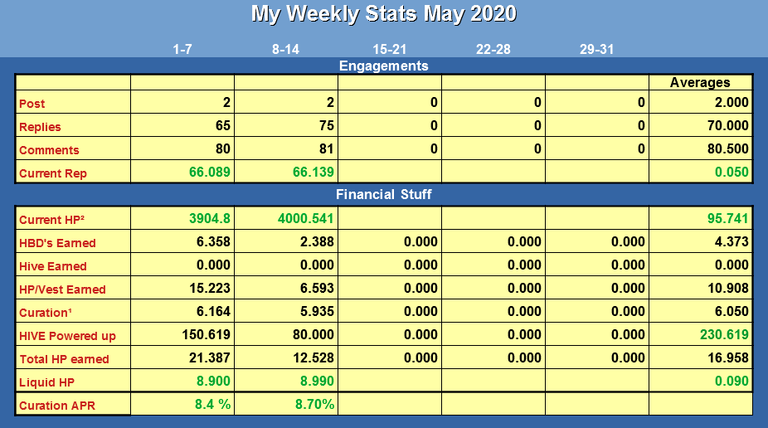Click the HP/Vest Earned value "15.223"
Screen dimensions: 768x428
(x=210, y=288)
